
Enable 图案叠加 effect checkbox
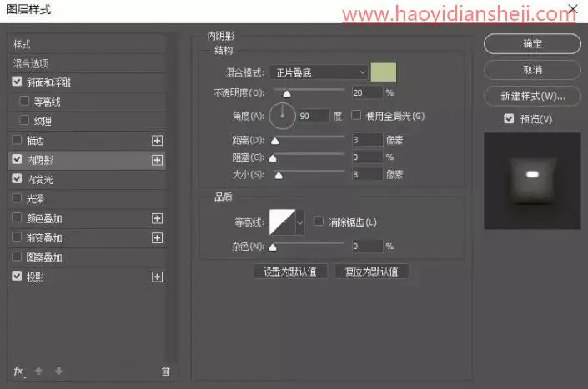pyautogui.click(x=17, y=257)
